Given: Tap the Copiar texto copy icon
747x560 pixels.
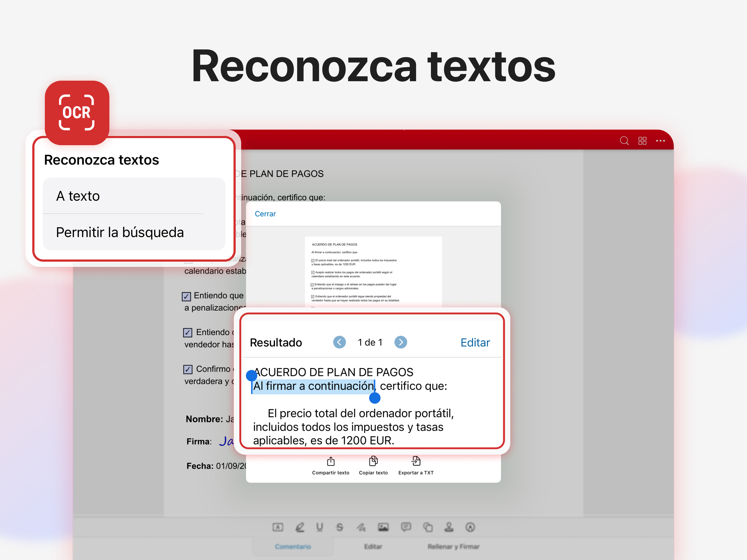Looking at the screenshot, I should (x=373, y=461).
